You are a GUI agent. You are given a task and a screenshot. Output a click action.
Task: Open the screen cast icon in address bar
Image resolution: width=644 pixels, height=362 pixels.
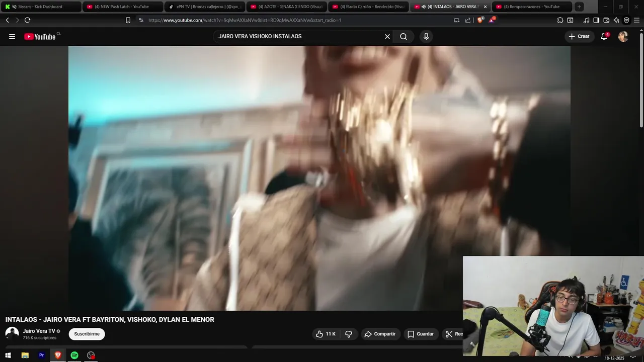pos(456,20)
